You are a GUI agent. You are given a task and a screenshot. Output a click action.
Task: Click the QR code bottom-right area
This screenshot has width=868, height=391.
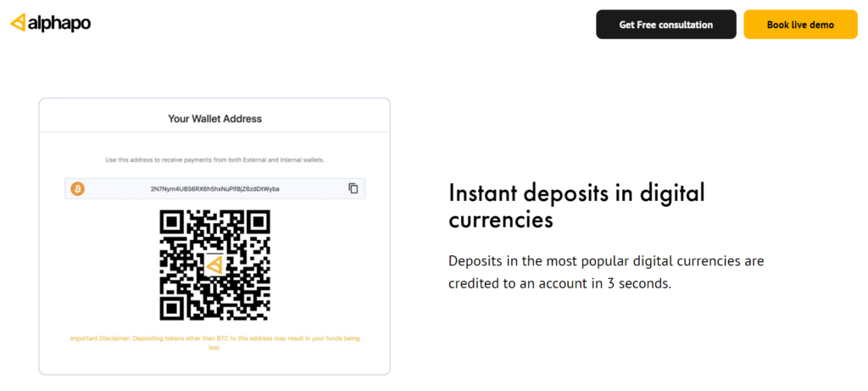point(258,308)
